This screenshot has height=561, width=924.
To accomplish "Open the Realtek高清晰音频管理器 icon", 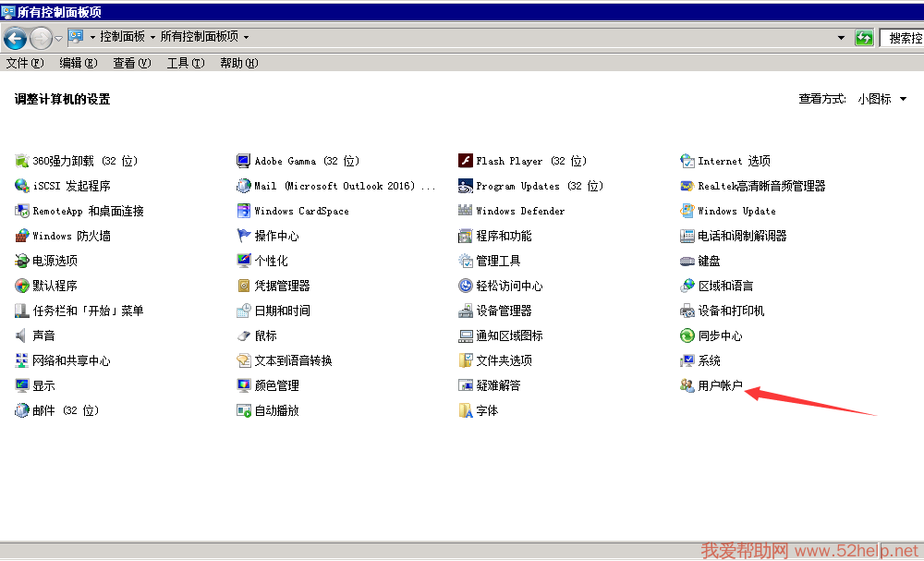I will [687, 186].
